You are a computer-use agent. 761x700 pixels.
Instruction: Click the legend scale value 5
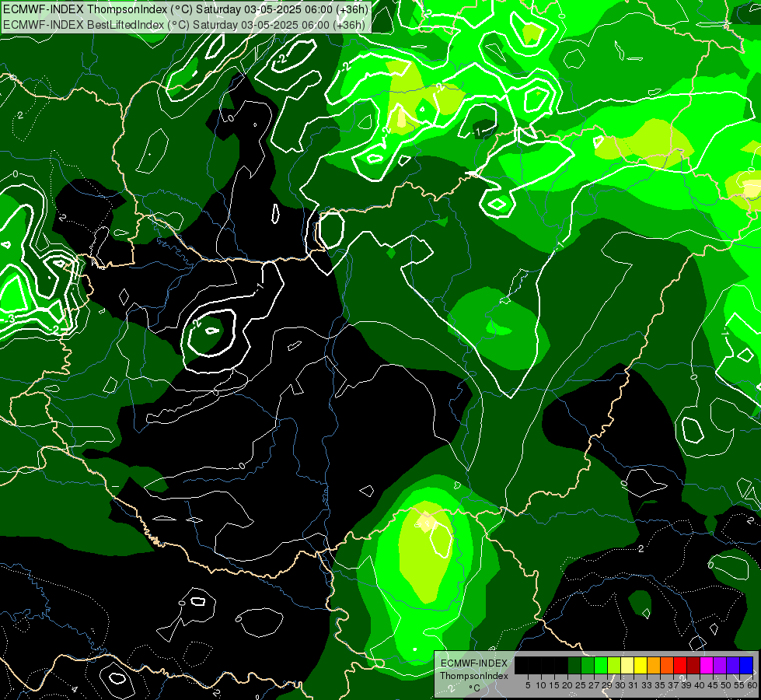(x=528, y=685)
